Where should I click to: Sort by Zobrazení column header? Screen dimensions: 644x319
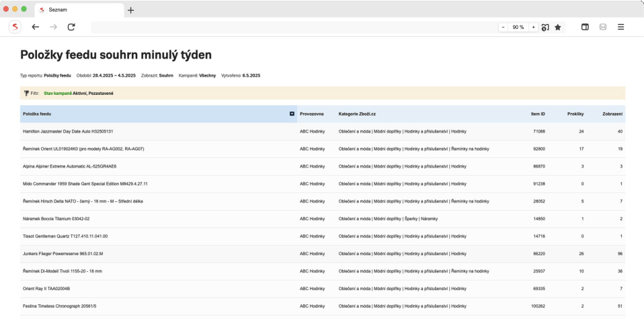pos(612,114)
